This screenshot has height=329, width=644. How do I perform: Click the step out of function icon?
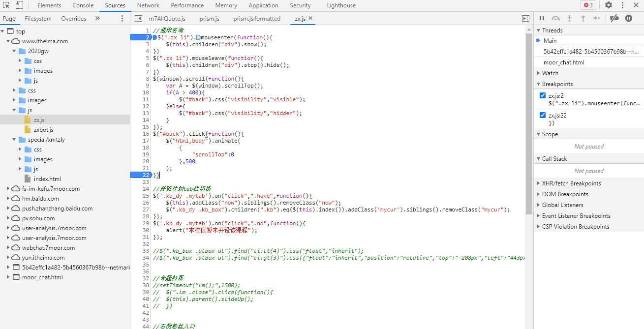tap(583, 18)
